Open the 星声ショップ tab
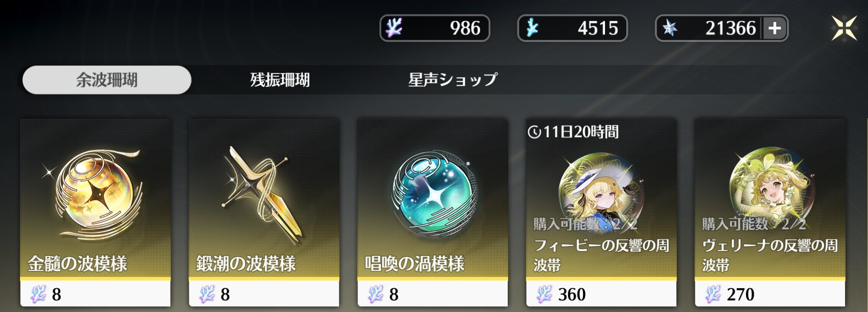This screenshot has width=868, height=312. pos(453,80)
